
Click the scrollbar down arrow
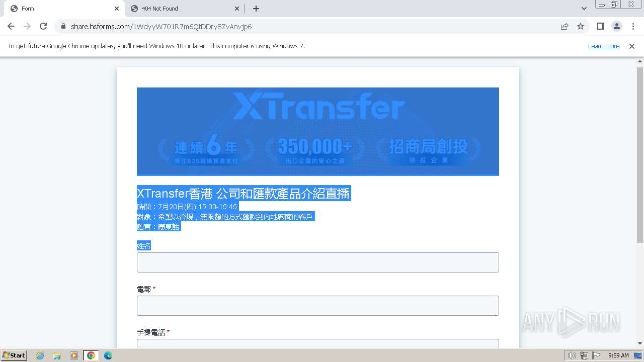coord(640,343)
